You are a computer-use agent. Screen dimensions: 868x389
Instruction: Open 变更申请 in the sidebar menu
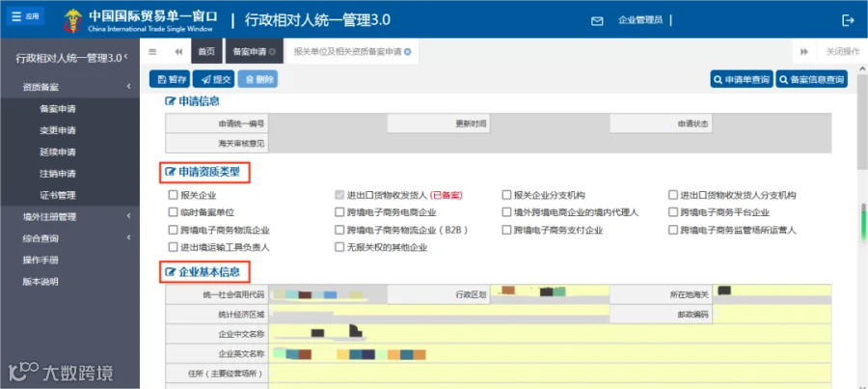pyautogui.click(x=58, y=130)
